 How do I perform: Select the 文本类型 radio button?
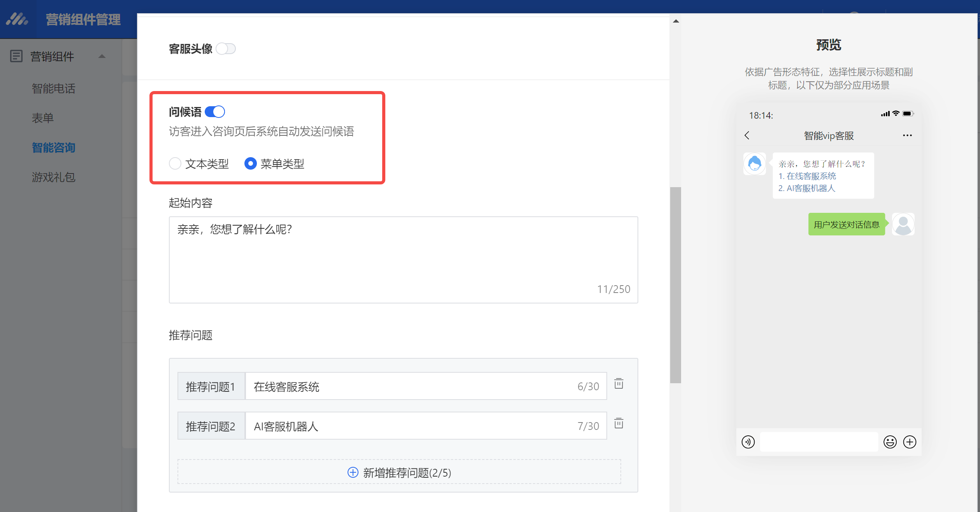click(x=175, y=164)
